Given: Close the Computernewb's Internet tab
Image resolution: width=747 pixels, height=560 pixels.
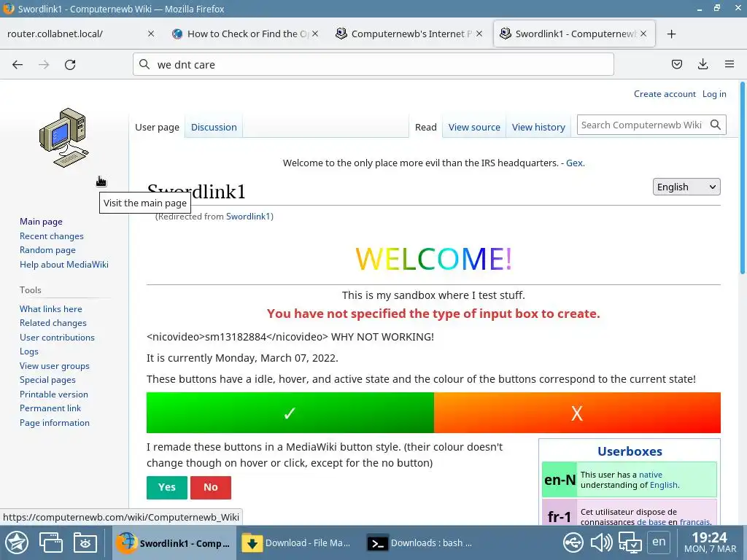Looking at the screenshot, I should 479,34.
